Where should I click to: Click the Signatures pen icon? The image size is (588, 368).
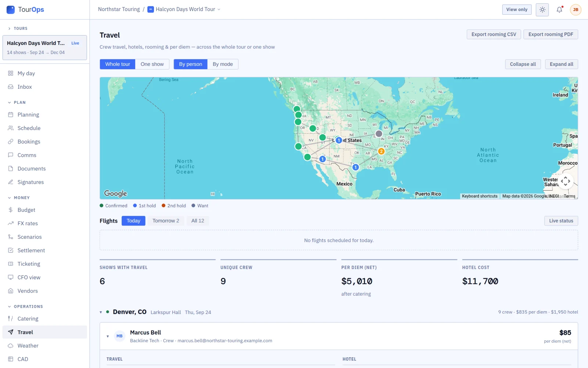coord(11,182)
